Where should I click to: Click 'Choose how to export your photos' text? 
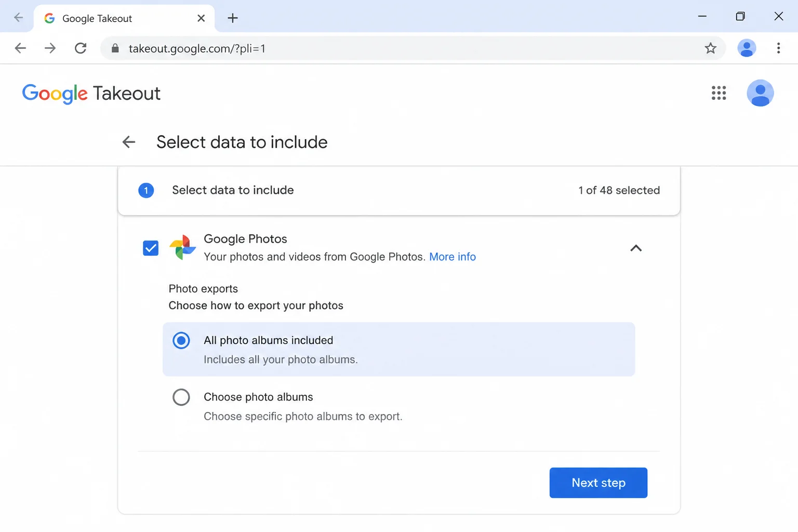pyautogui.click(x=256, y=305)
